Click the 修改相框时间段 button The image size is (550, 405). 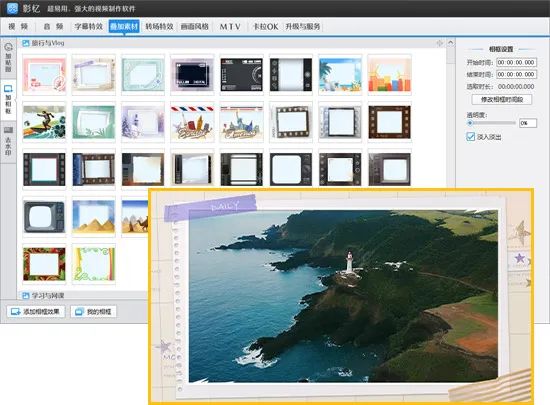(502, 100)
